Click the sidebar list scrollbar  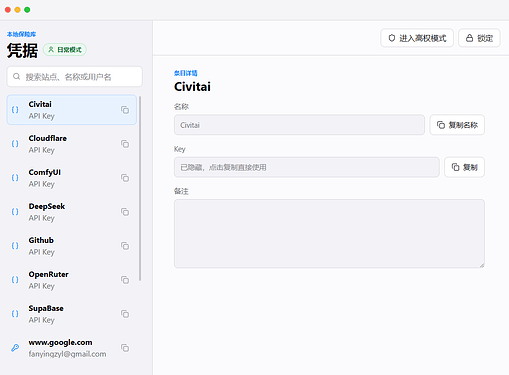[x=140, y=188]
